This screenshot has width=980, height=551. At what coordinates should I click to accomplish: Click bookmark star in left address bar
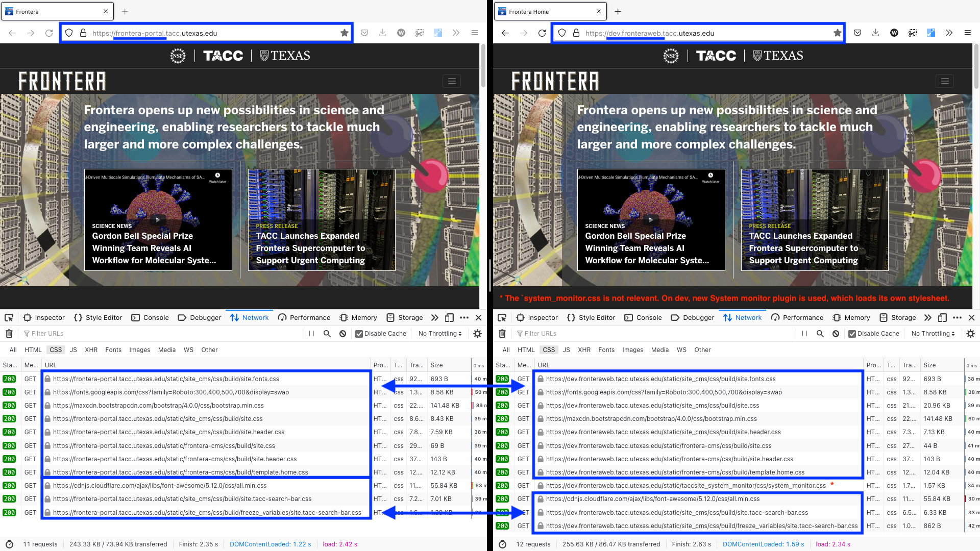345,33
